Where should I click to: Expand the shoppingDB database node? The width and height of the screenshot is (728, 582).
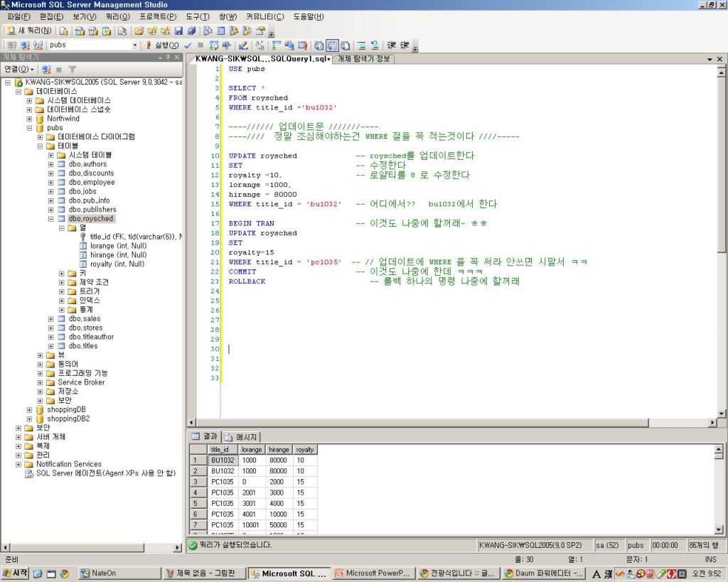point(29,410)
